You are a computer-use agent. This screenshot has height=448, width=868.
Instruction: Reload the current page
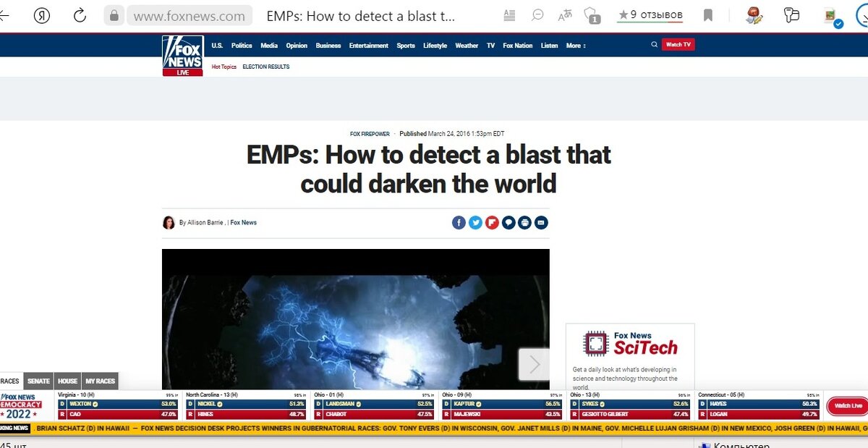point(80,15)
